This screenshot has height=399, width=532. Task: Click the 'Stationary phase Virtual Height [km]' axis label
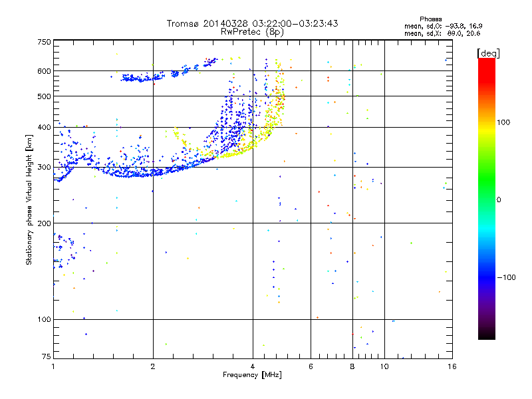point(29,200)
